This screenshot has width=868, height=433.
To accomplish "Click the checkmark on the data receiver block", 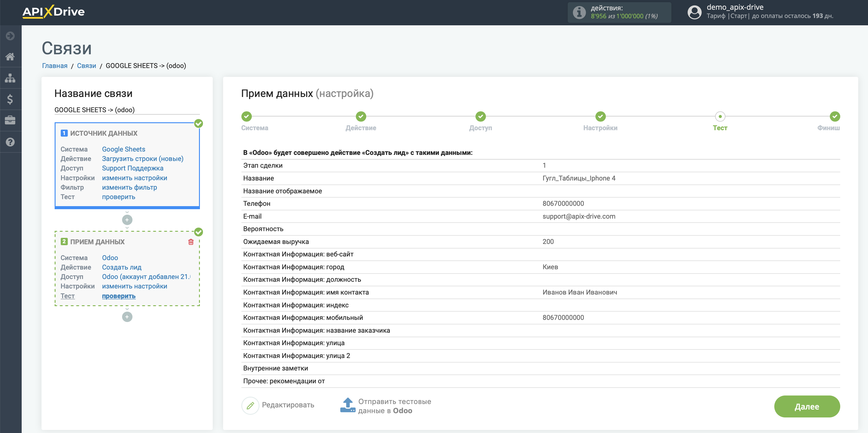I will tap(198, 232).
